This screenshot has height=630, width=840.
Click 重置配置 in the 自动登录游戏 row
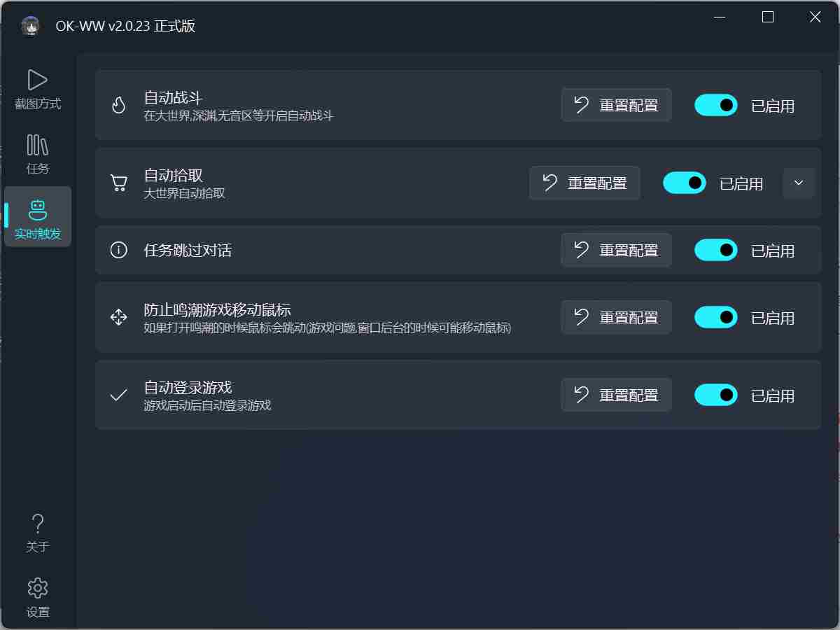(x=616, y=395)
